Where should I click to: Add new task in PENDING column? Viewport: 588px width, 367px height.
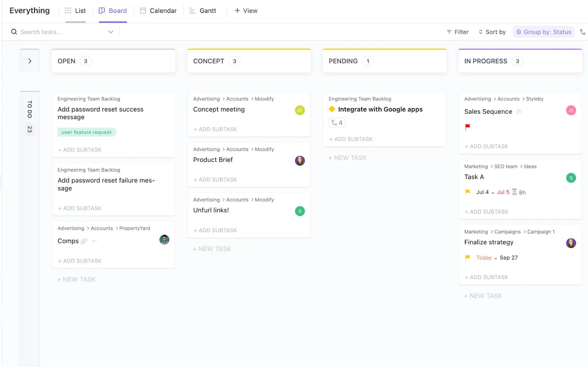pyautogui.click(x=348, y=158)
